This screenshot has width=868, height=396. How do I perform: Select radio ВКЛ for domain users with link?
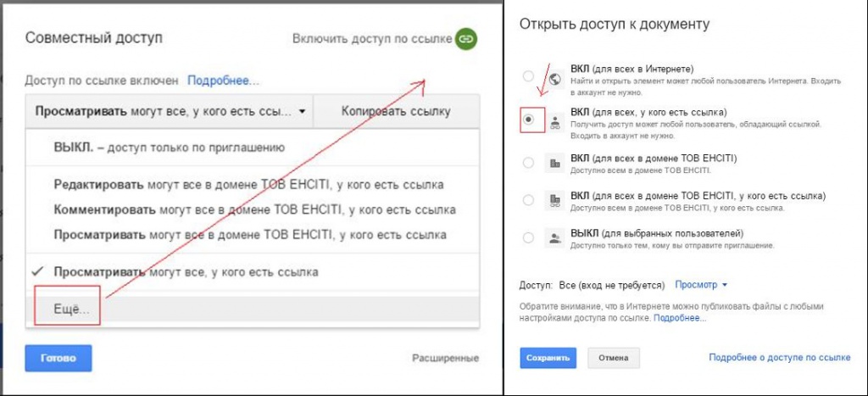pyautogui.click(x=528, y=200)
